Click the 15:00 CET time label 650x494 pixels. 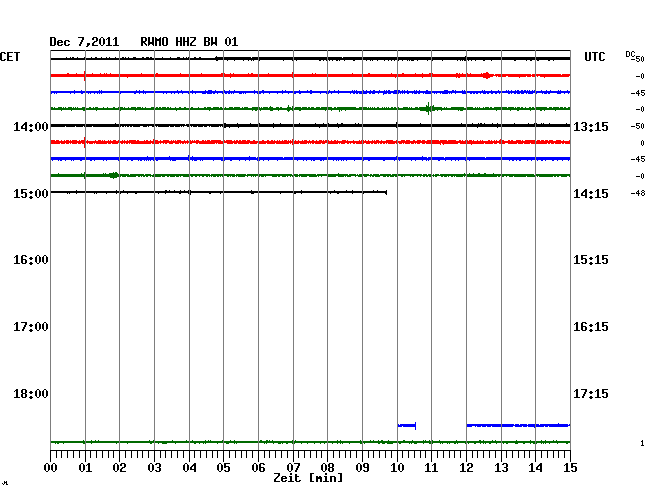(31, 194)
